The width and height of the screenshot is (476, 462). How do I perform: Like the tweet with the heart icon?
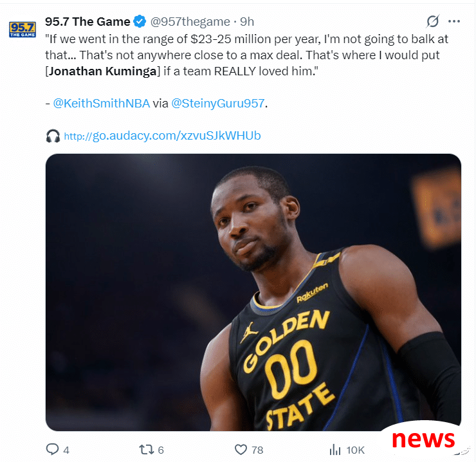click(241, 449)
